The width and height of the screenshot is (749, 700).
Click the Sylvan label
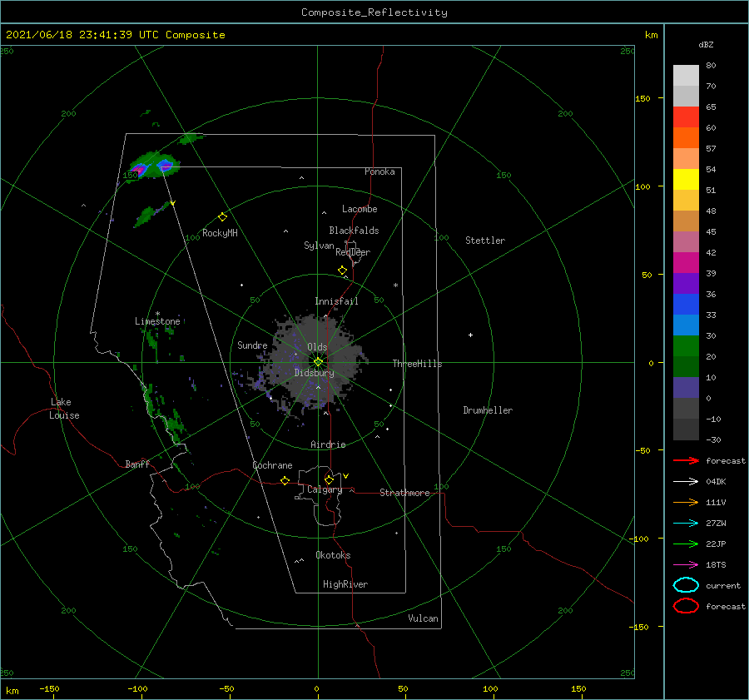(x=319, y=246)
